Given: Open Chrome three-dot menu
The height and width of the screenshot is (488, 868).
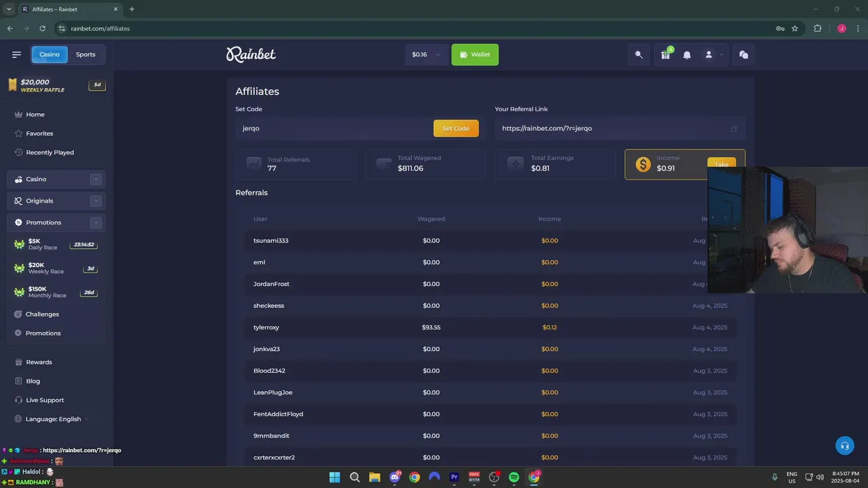Looking at the screenshot, I should (x=857, y=28).
